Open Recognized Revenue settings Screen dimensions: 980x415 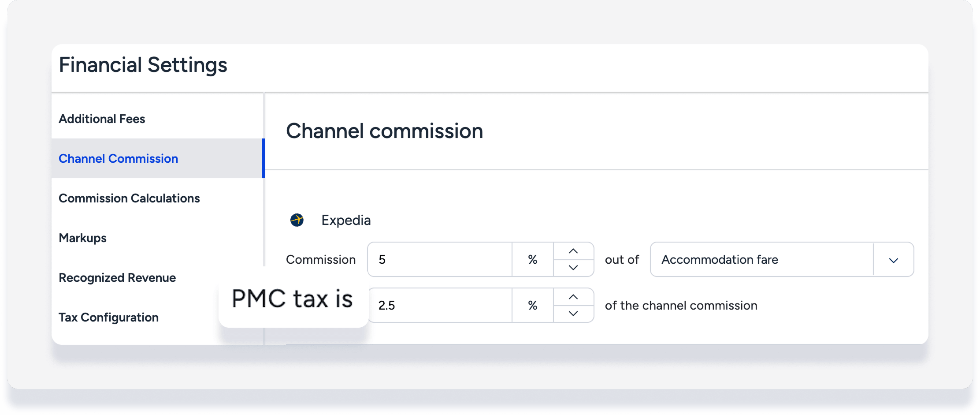117,278
